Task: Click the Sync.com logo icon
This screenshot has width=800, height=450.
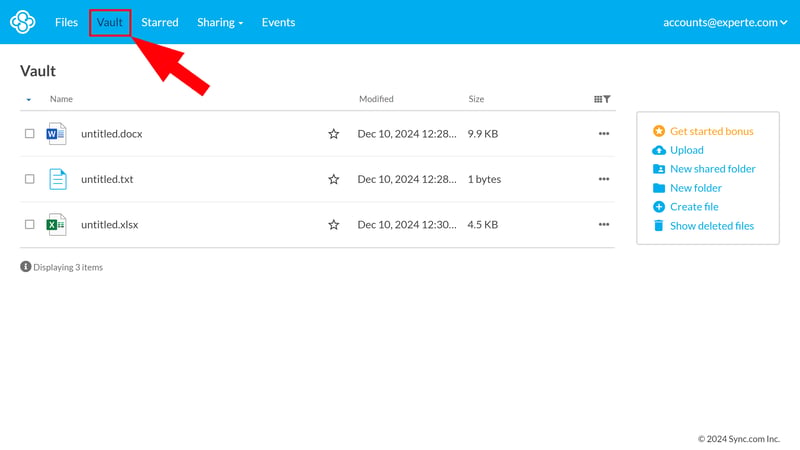Action: point(22,22)
